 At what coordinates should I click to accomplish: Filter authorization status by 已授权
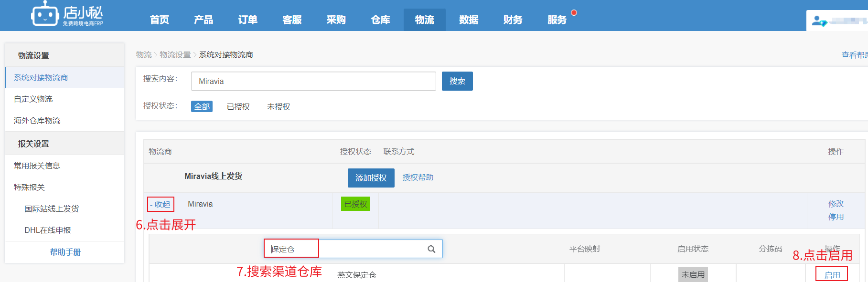(x=238, y=106)
